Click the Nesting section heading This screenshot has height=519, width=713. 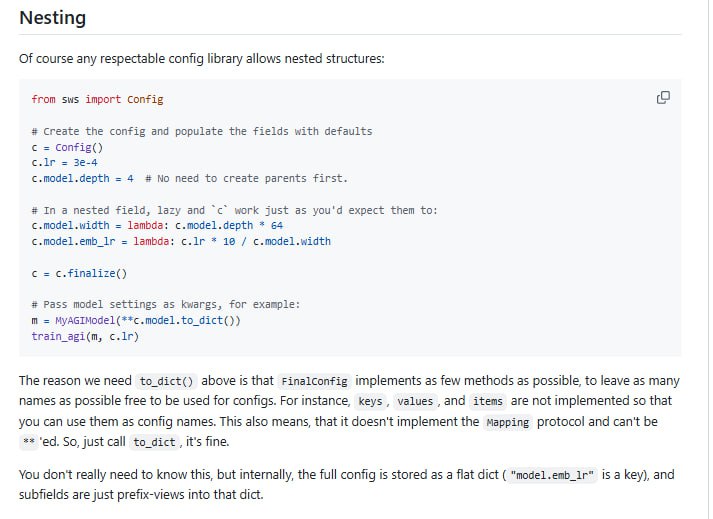click(x=52, y=18)
